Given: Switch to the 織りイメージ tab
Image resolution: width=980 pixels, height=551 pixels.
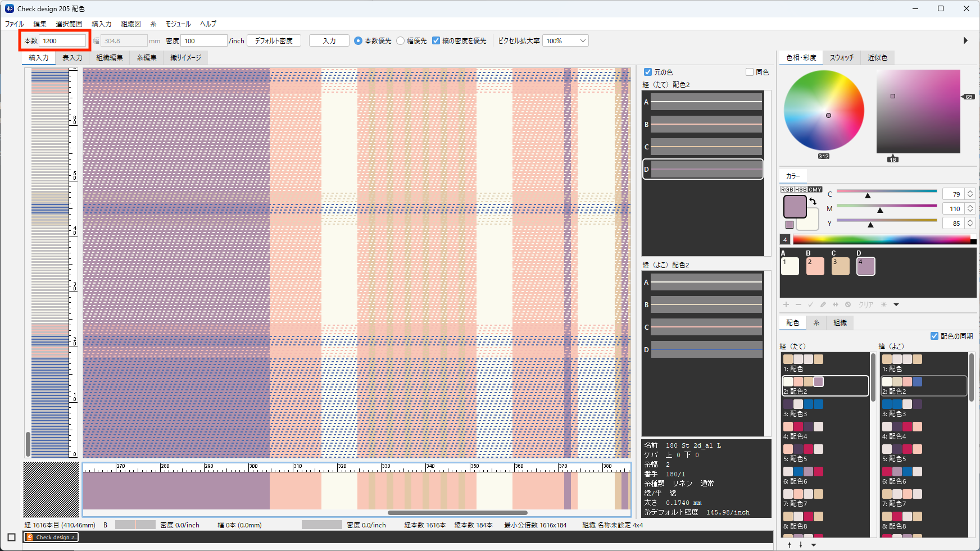Looking at the screenshot, I should [185, 57].
